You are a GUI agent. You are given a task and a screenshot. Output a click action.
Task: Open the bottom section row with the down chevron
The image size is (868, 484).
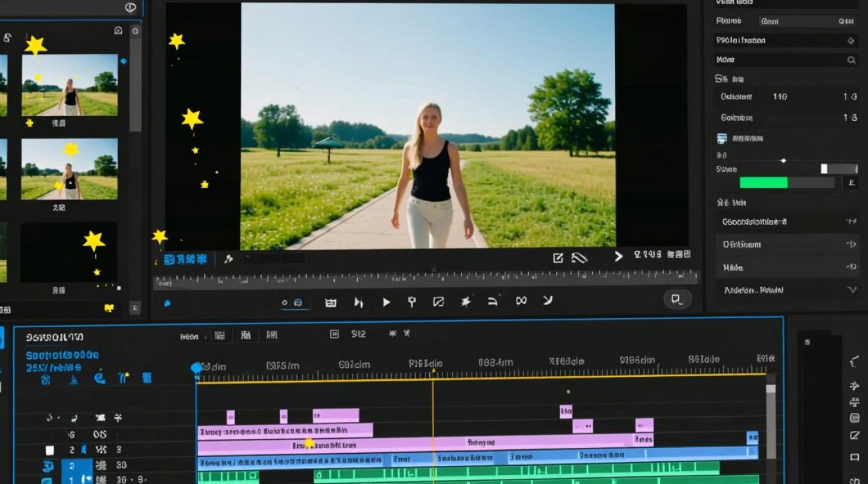pyautogui.click(x=788, y=290)
